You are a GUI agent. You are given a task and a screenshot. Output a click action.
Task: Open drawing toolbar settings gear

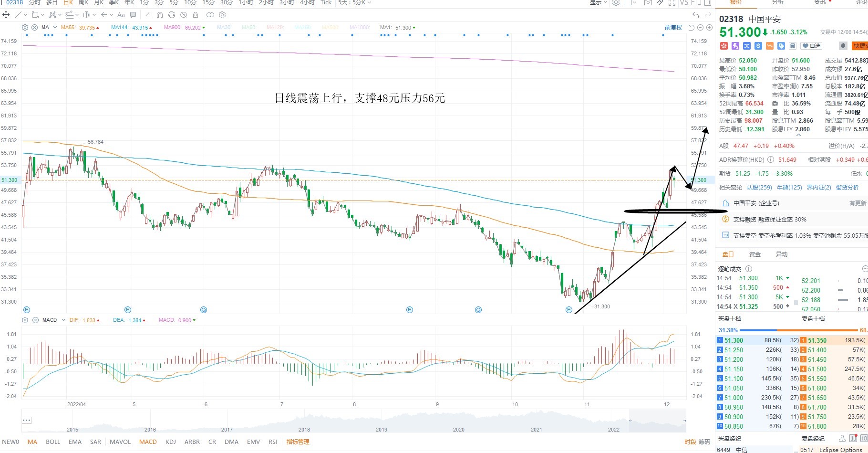222,15
